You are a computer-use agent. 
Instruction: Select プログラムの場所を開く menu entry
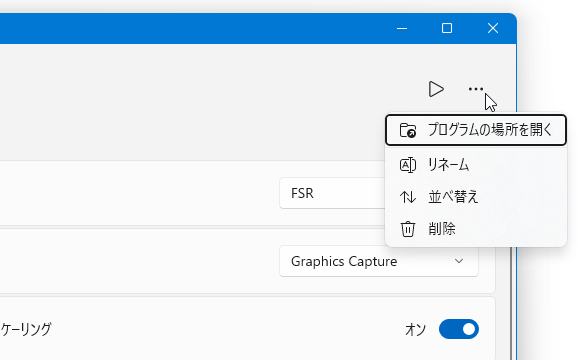476,130
